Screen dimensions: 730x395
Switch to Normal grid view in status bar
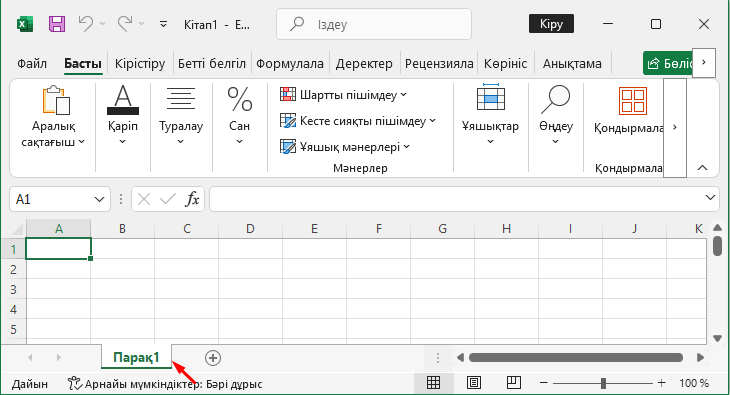pyautogui.click(x=433, y=383)
